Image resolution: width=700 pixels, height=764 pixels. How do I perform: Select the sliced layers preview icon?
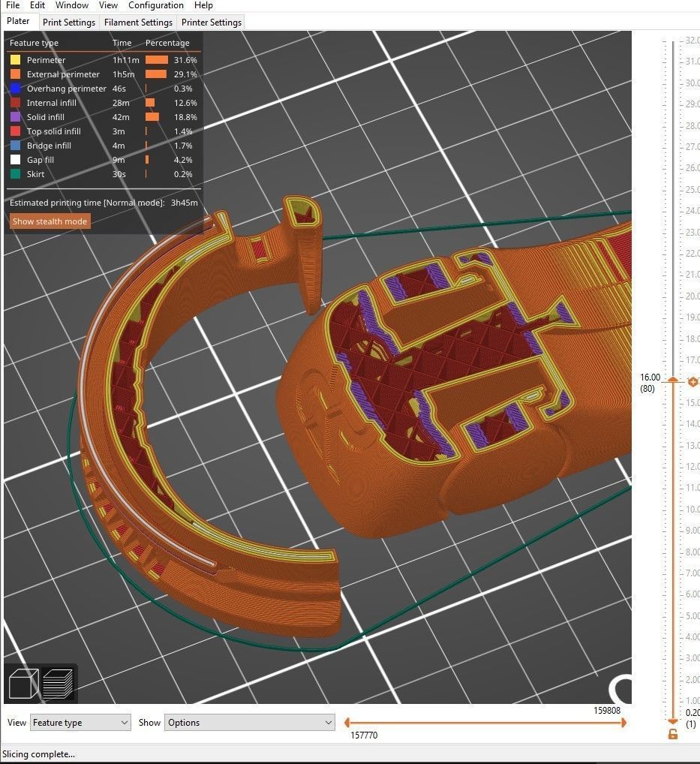tap(59, 684)
